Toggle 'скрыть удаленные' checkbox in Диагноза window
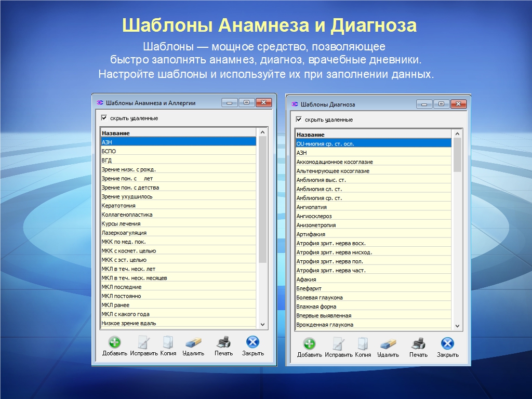The image size is (532, 399). pyautogui.click(x=299, y=119)
